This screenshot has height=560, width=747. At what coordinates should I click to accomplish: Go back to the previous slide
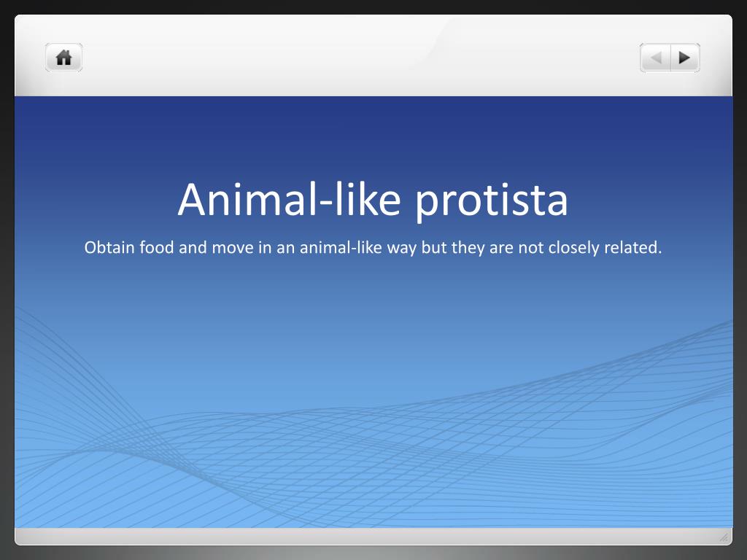coord(656,58)
